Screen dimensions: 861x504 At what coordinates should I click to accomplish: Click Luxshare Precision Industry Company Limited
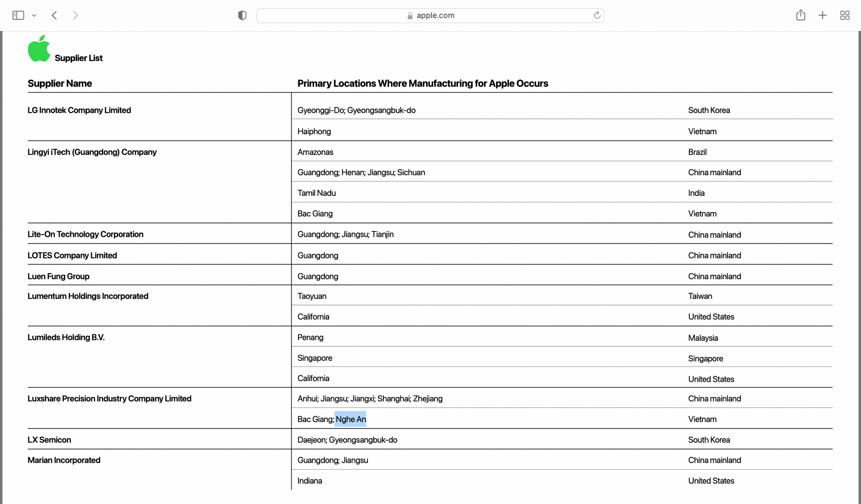click(x=109, y=398)
